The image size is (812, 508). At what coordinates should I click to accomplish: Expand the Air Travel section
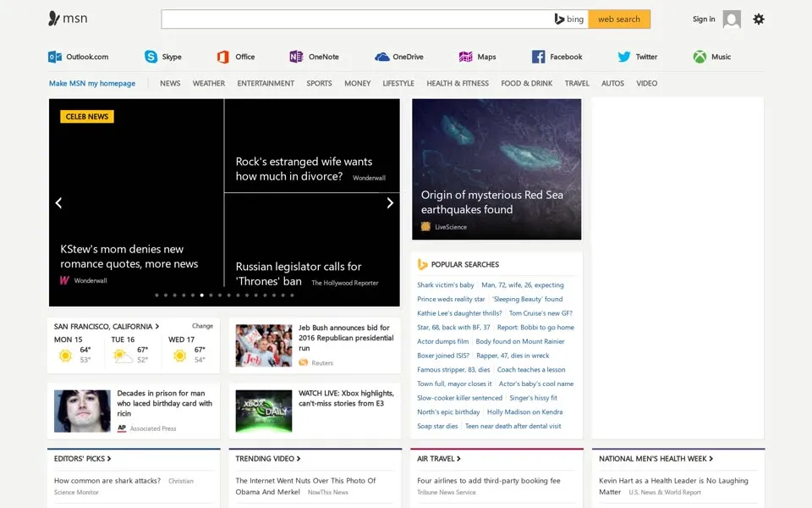click(439, 459)
